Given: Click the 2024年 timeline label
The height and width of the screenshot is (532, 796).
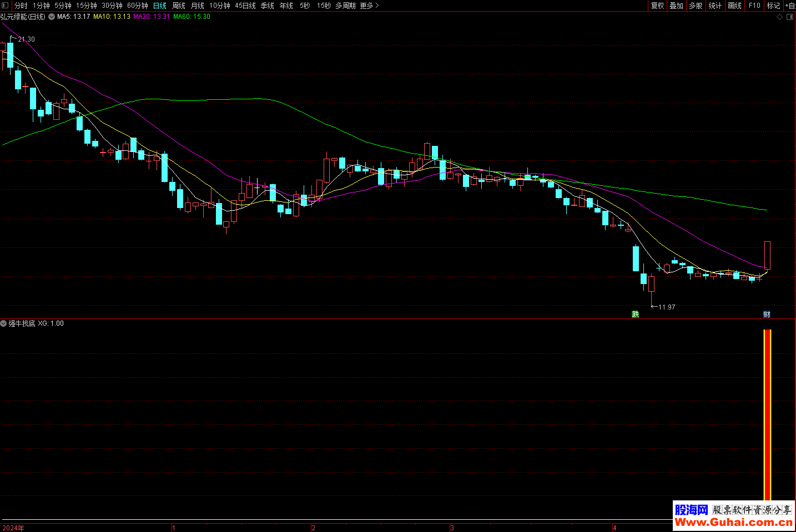Looking at the screenshot, I should pyautogui.click(x=13, y=528).
